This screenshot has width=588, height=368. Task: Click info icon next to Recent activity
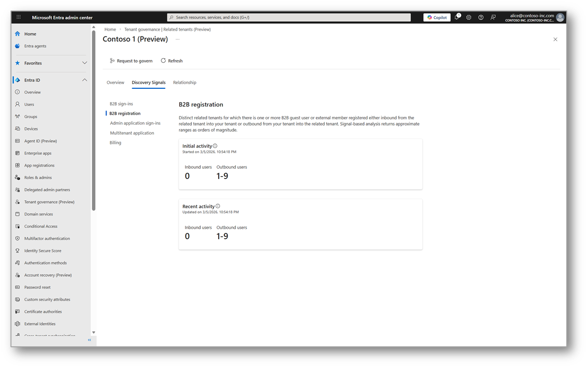[218, 206]
